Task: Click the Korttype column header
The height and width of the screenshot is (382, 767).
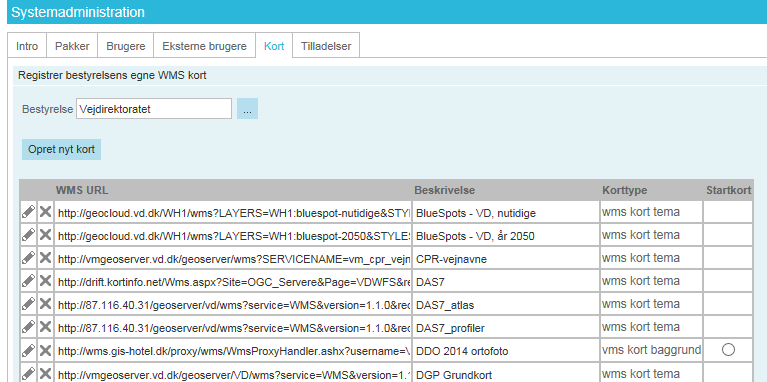Action: pos(625,190)
